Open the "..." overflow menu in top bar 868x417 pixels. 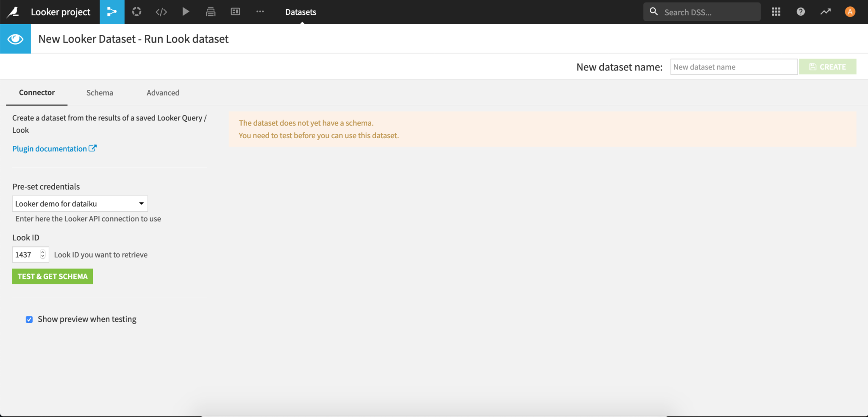(x=260, y=11)
